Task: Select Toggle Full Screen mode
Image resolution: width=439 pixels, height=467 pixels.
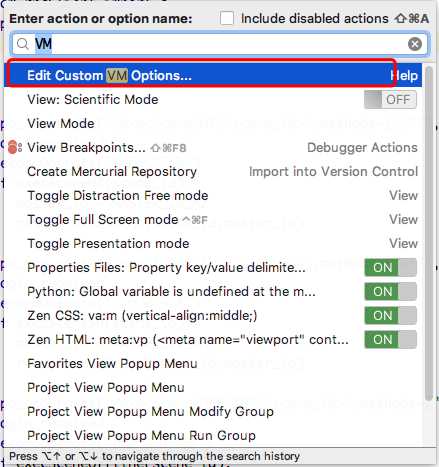Action: (213, 219)
